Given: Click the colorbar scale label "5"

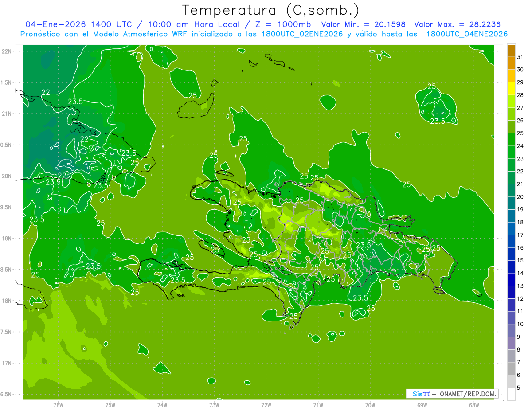Looking at the screenshot, I should tap(519, 388).
